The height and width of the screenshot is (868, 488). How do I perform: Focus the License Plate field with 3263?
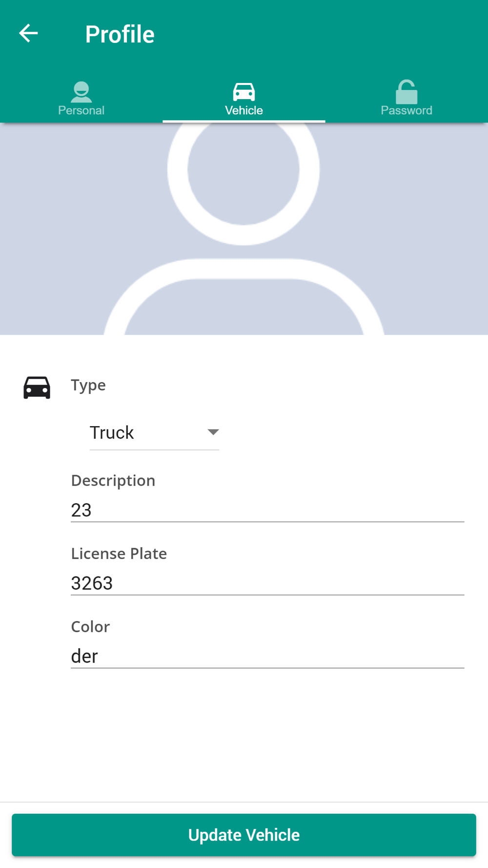267,583
